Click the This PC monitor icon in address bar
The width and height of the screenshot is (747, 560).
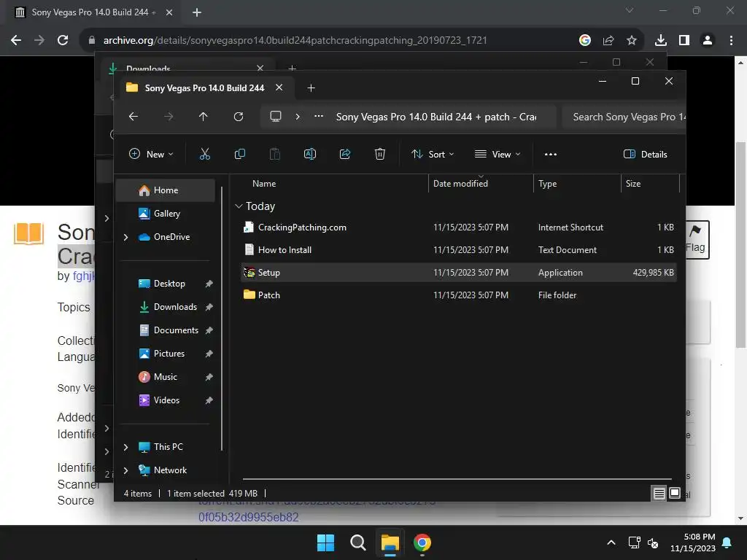(275, 117)
